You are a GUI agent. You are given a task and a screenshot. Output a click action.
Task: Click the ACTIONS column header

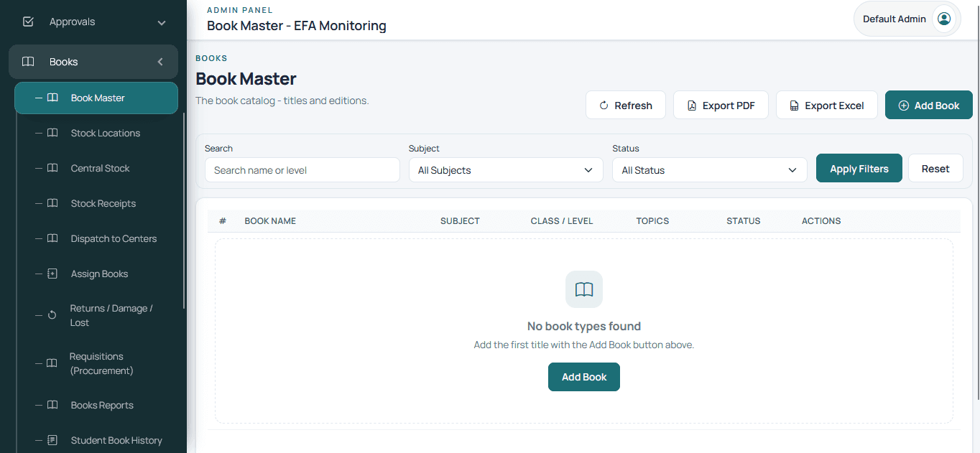pyautogui.click(x=821, y=221)
